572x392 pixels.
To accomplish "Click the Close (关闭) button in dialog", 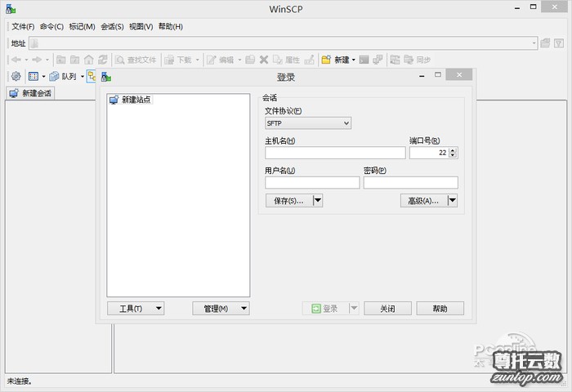I will [388, 309].
